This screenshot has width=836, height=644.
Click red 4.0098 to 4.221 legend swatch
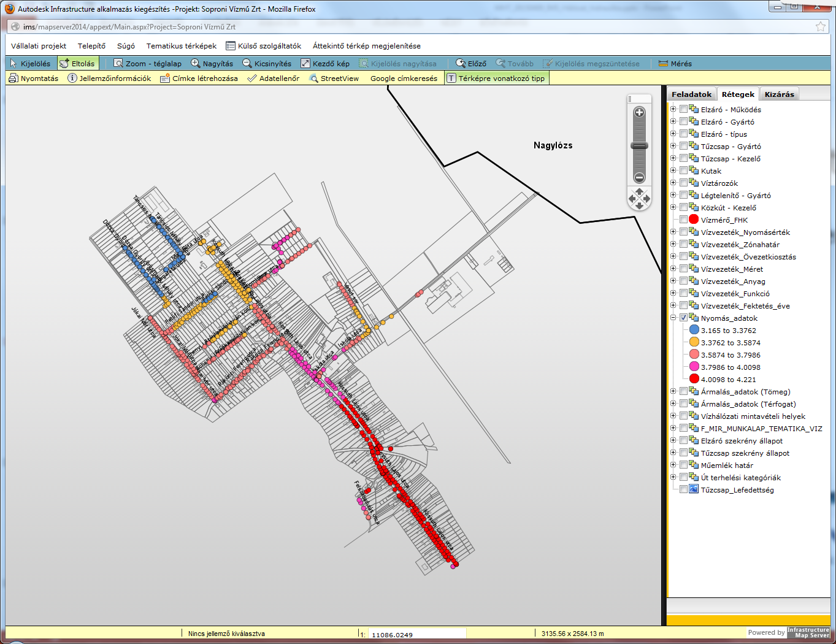694,379
